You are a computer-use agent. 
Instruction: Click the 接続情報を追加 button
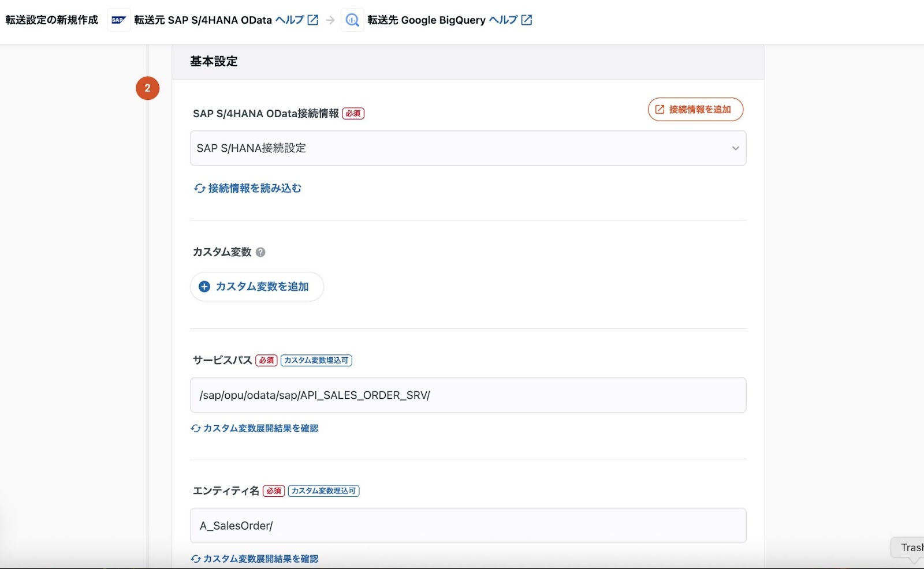(x=695, y=109)
